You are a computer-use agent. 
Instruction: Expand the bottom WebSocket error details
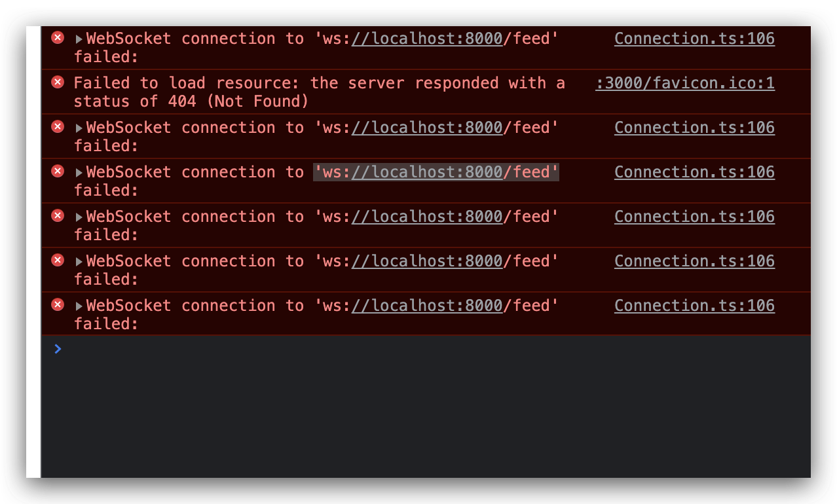[x=78, y=305]
